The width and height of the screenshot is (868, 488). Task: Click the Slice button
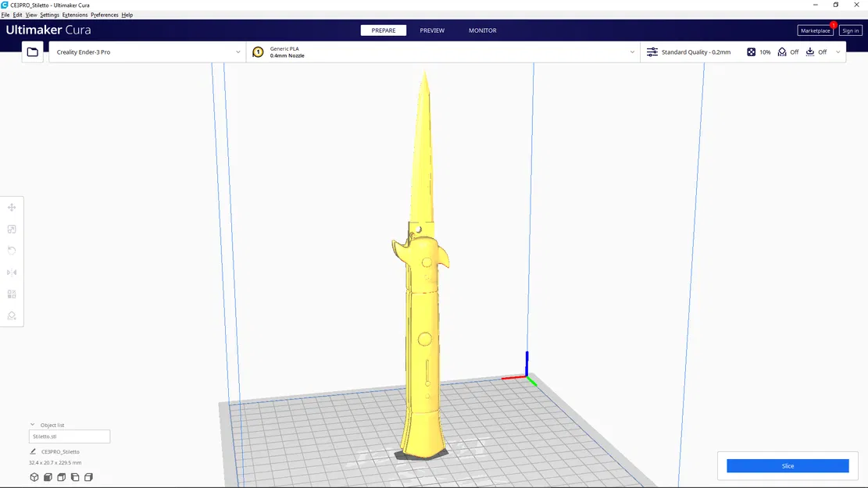click(787, 465)
